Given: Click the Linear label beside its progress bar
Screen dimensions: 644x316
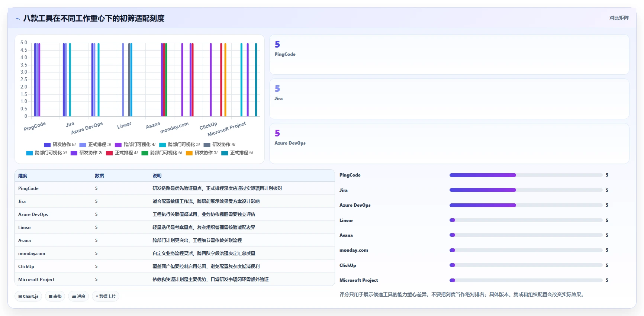Looking at the screenshot, I should tap(346, 220).
